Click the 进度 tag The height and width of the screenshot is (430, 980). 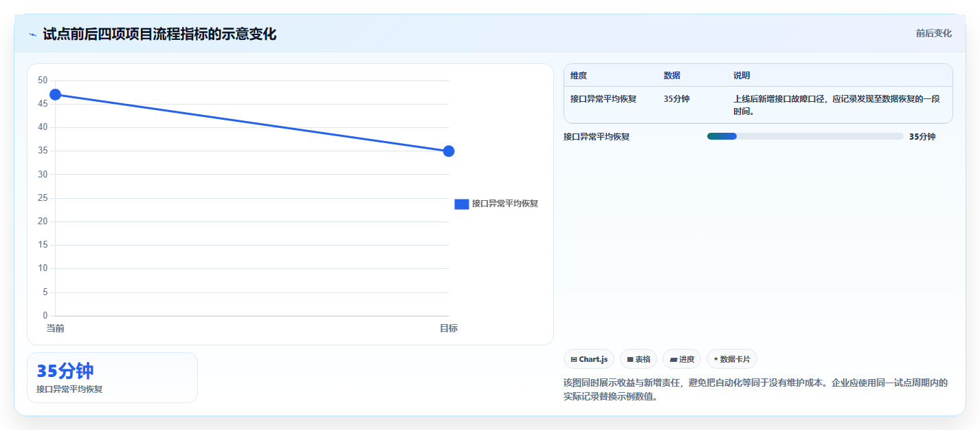point(681,359)
